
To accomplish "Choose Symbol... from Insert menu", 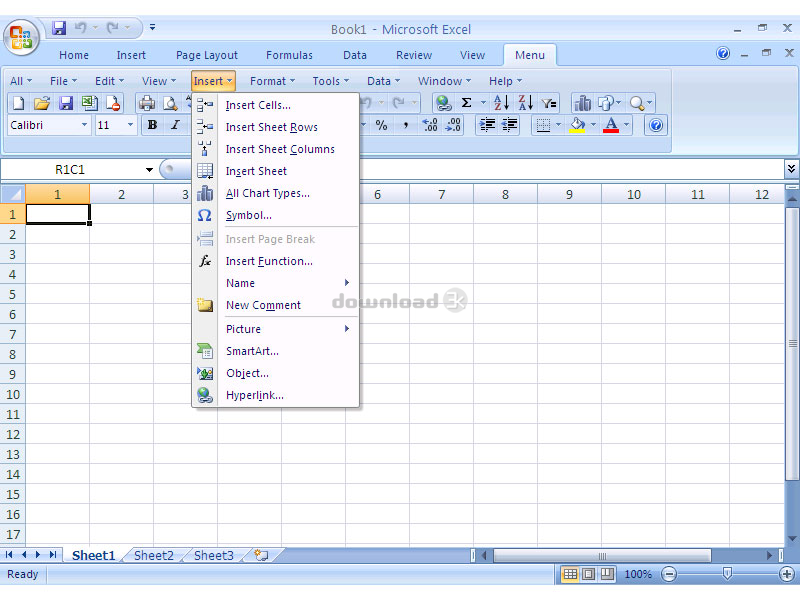I will pos(276,215).
